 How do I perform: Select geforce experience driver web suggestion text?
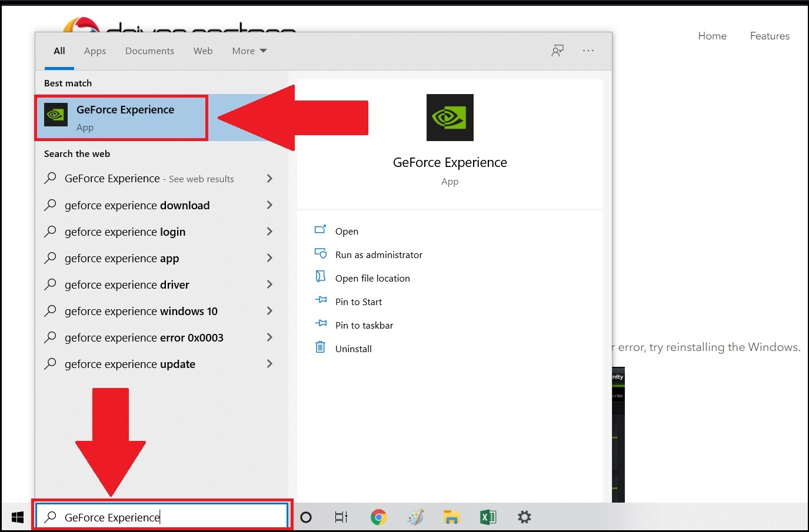pyautogui.click(x=127, y=285)
